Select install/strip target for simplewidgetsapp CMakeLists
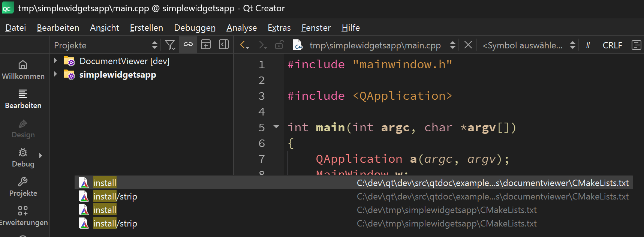The width and height of the screenshot is (644, 237). 353,223
